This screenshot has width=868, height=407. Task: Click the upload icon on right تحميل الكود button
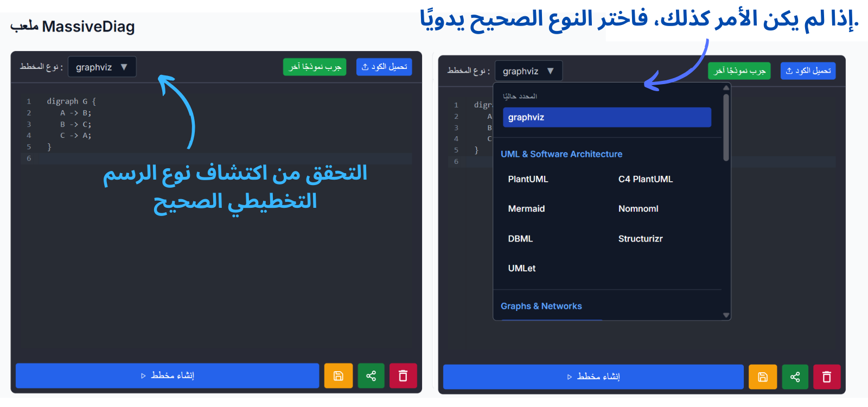pyautogui.click(x=789, y=71)
